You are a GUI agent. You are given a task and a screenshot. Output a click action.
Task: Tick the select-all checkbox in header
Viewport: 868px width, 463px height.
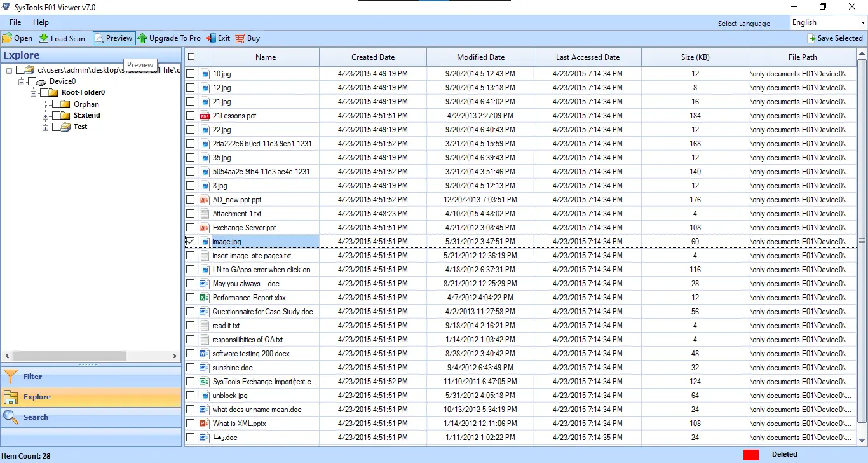click(x=191, y=57)
